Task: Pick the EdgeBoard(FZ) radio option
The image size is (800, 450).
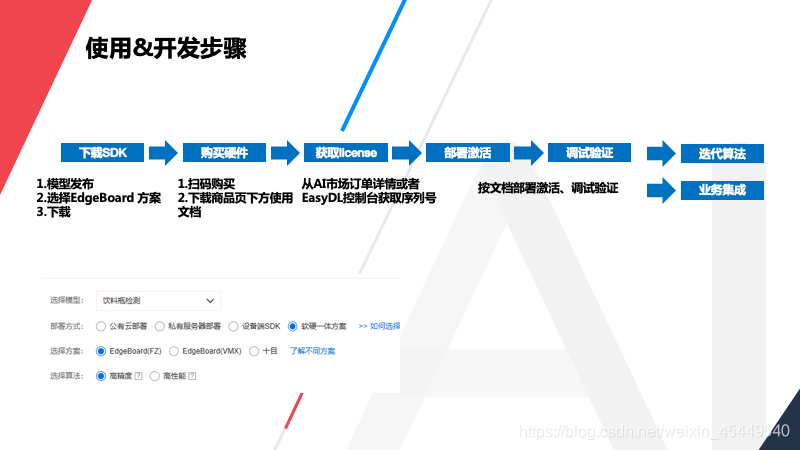Action: pyautogui.click(x=101, y=351)
